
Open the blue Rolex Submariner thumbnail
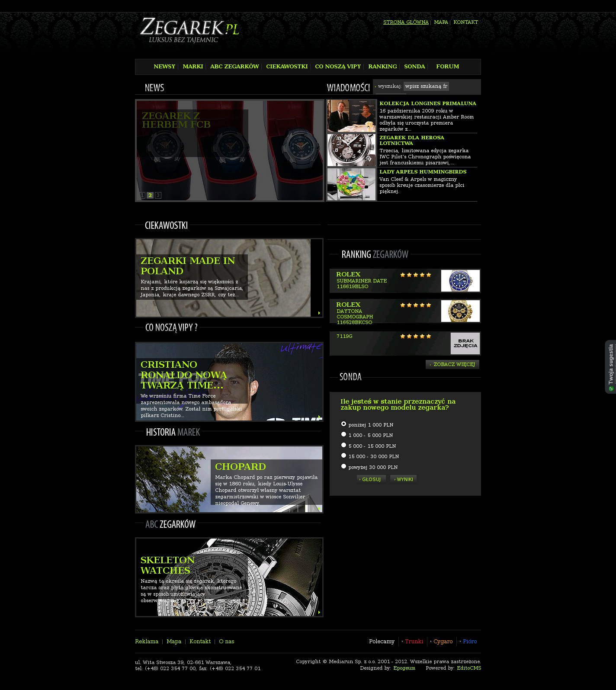coord(460,281)
